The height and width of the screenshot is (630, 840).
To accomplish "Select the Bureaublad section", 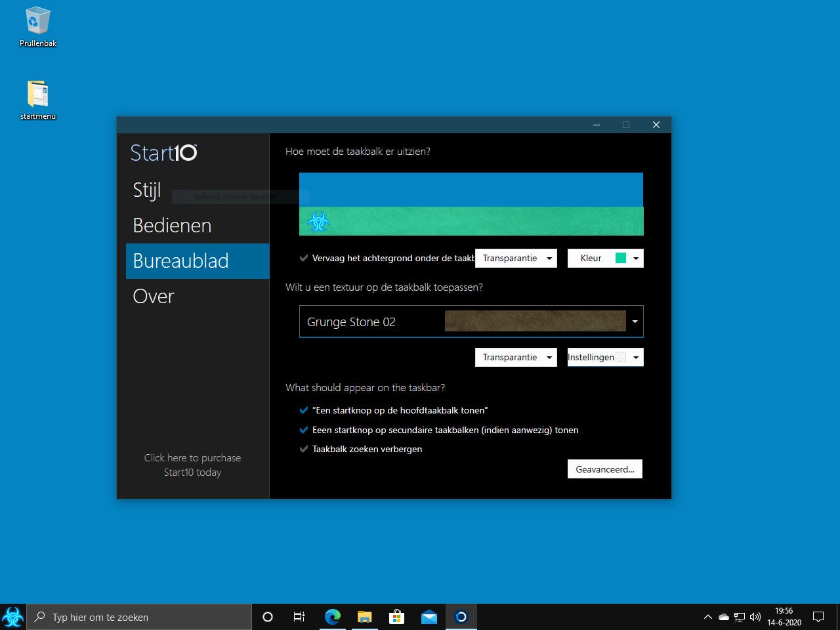I will point(198,261).
